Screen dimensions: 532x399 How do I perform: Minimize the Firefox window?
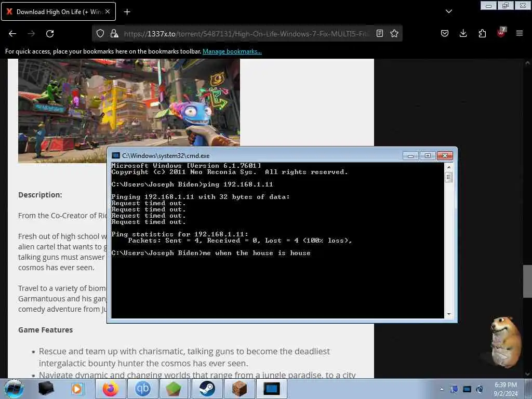point(488,6)
